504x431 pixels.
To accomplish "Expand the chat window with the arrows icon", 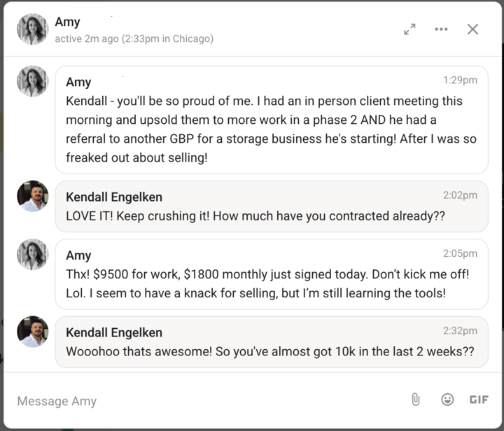I will click(409, 29).
